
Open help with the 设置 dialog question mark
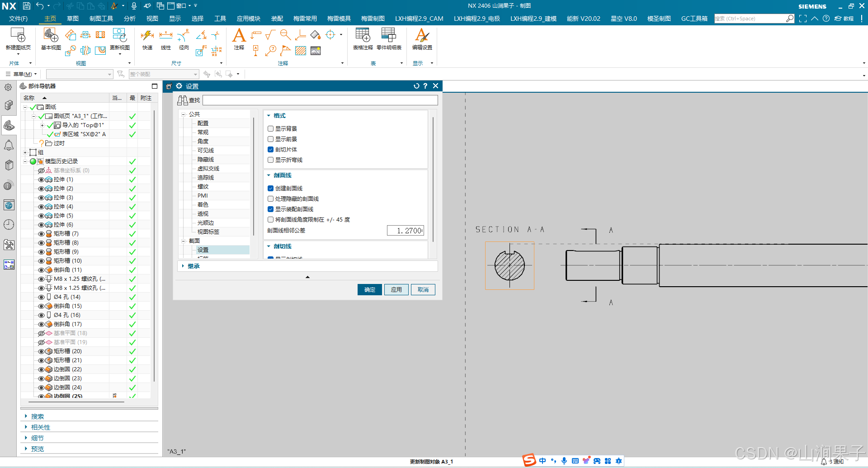coord(425,86)
